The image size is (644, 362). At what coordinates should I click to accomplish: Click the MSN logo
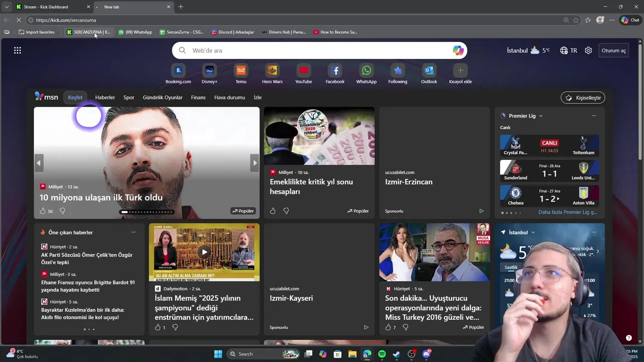tap(46, 97)
